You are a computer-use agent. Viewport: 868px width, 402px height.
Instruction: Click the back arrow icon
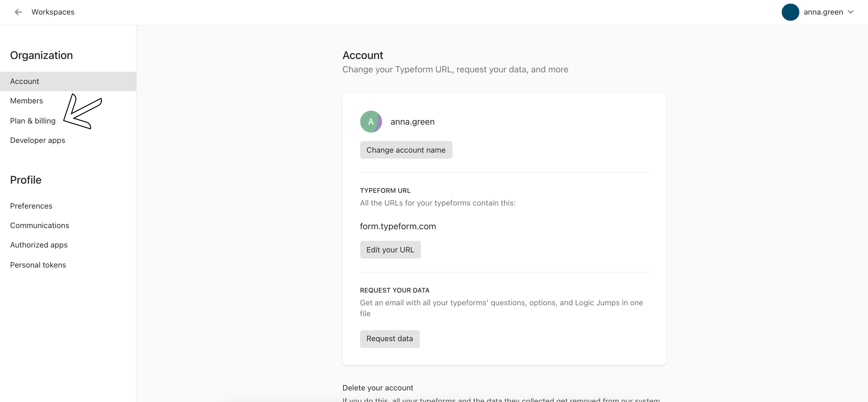[x=18, y=12]
